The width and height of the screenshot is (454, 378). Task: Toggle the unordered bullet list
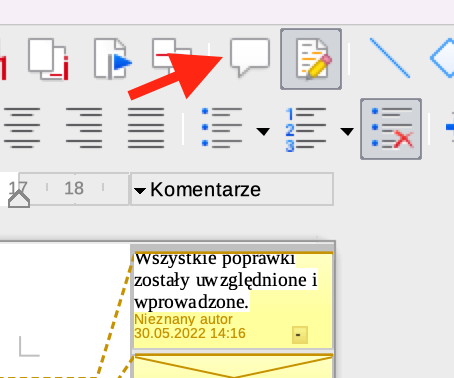pos(222,128)
